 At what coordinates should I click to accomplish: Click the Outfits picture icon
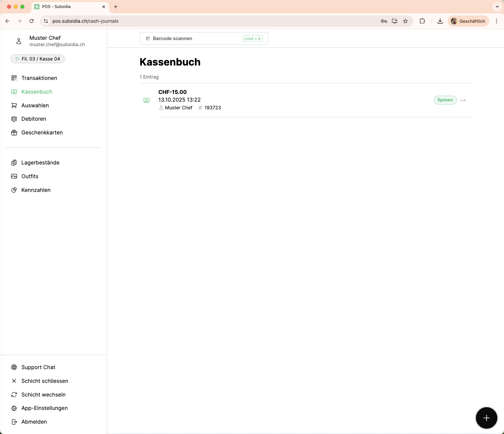click(x=14, y=176)
